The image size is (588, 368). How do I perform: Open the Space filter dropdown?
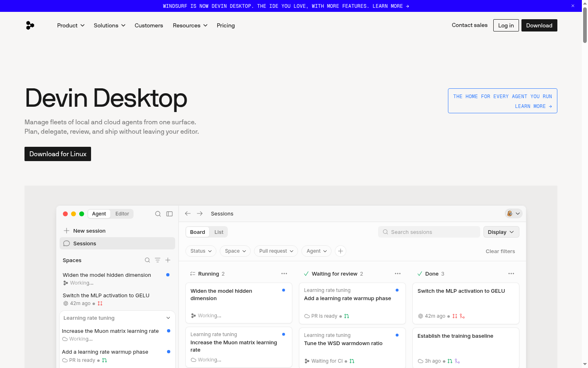coord(235,251)
